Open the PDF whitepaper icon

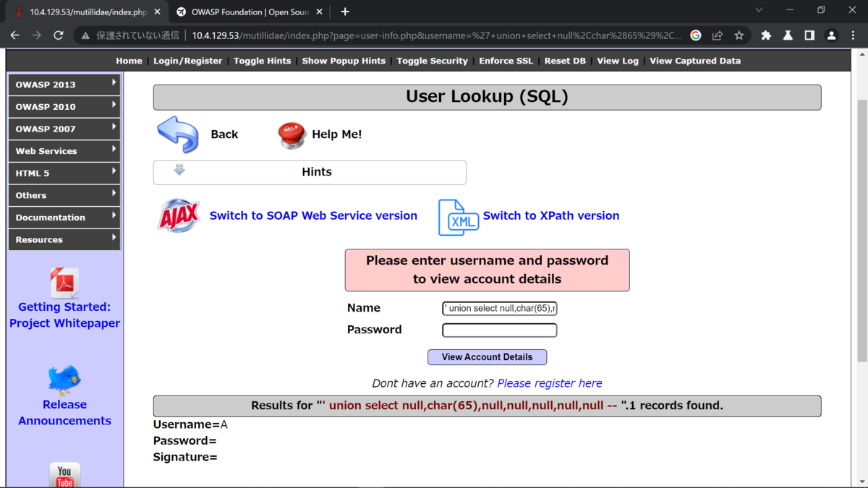point(64,283)
